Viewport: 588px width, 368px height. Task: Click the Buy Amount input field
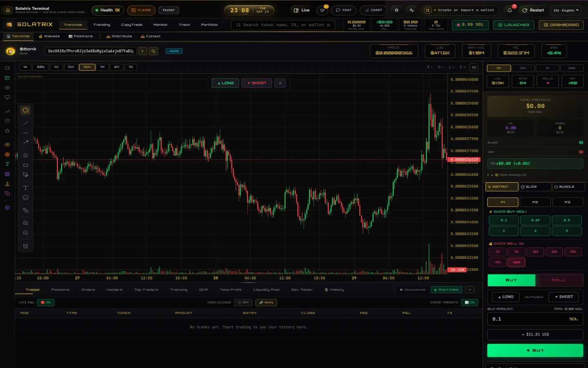pyautogui.click(x=535, y=319)
